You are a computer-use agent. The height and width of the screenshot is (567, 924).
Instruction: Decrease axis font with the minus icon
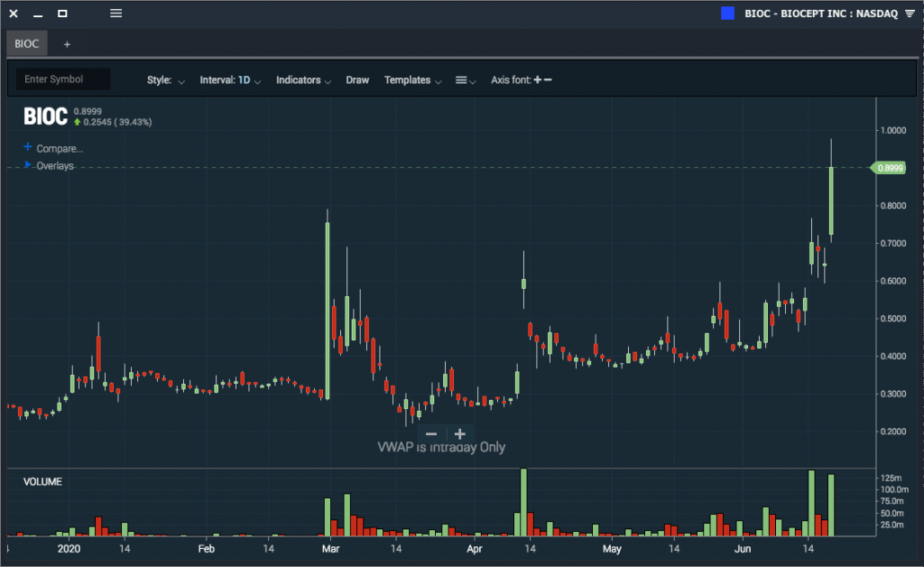(x=550, y=79)
